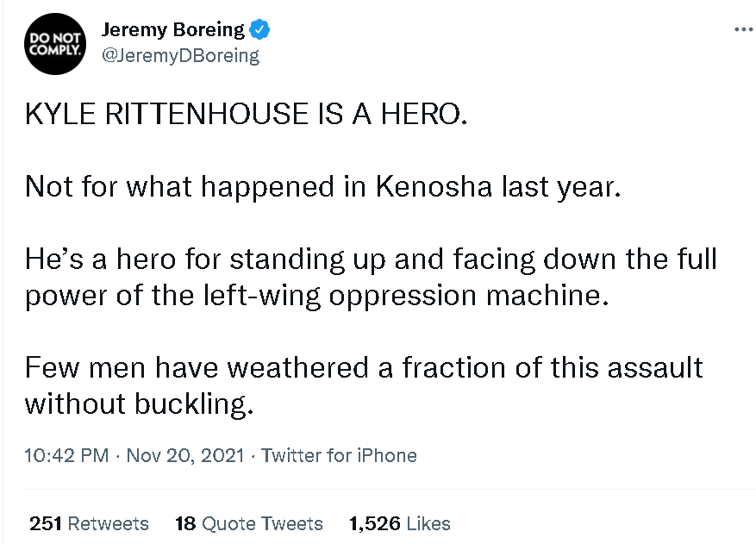Show the 1,526 Likes list
Viewport: 756px width, 544px height.
click(399, 523)
